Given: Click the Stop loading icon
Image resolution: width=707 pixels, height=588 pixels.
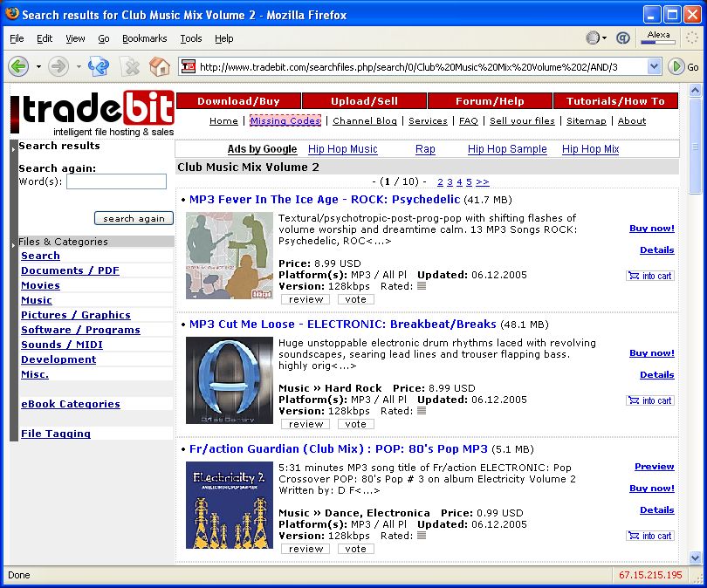Looking at the screenshot, I should (131, 67).
